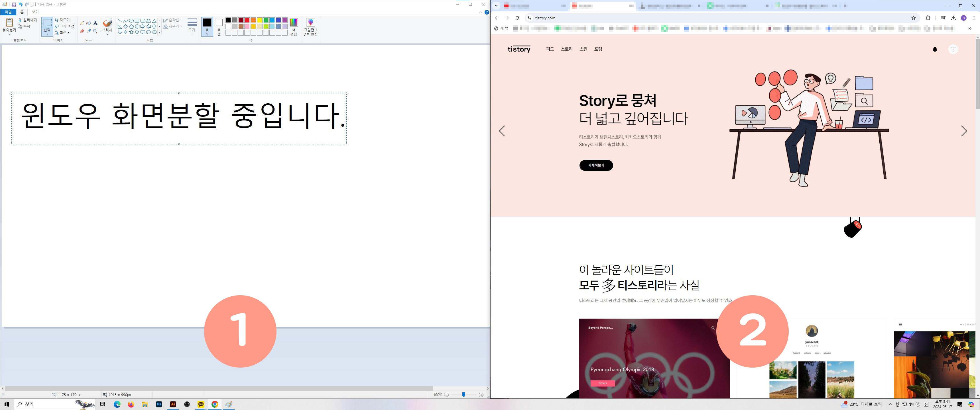Open the 파일 (File) menu tab
The image size is (980, 410).
8,12
